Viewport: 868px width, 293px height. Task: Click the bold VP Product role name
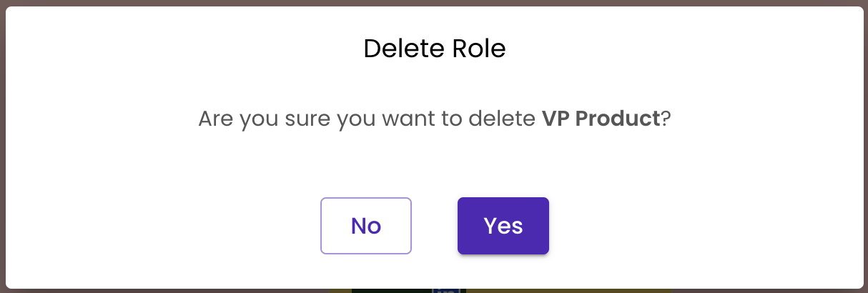601,118
